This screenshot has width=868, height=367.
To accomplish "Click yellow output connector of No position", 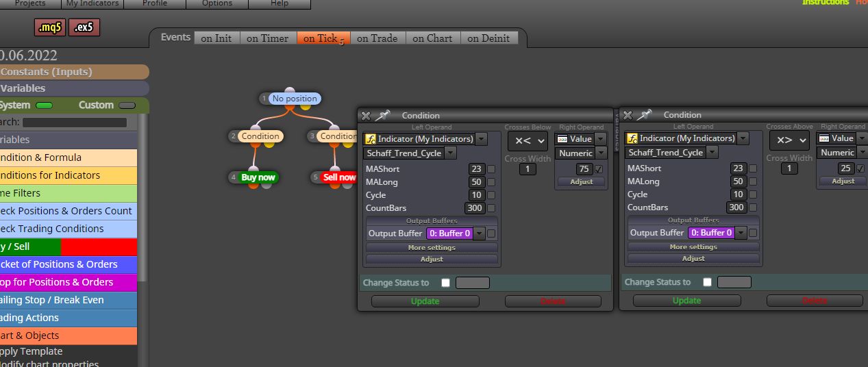I will [x=306, y=106].
